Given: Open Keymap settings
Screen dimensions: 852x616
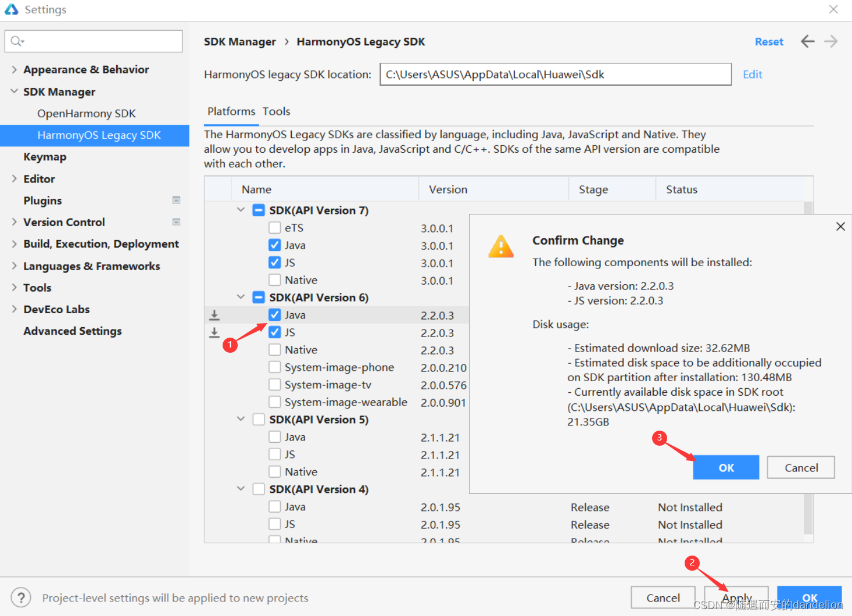Looking at the screenshot, I should (x=45, y=157).
